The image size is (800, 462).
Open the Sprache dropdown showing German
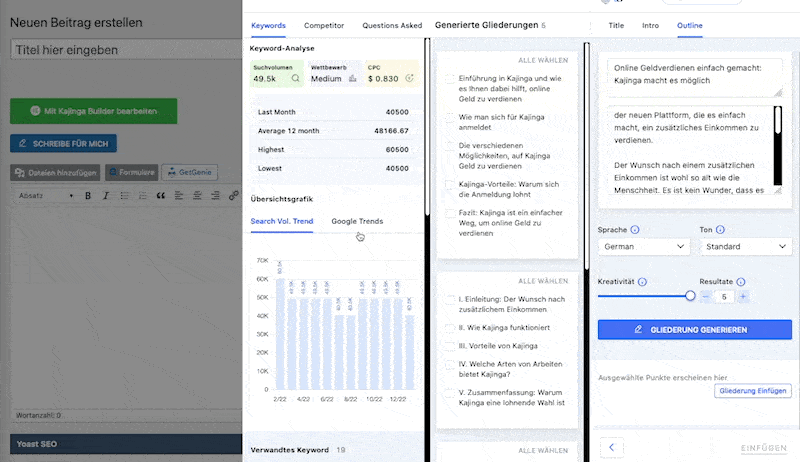click(x=644, y=247)
